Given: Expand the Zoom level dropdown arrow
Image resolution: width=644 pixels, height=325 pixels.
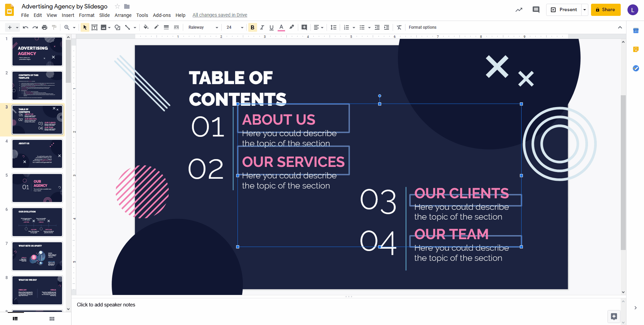Looking at the screenshot, I should tap(74, 28).
